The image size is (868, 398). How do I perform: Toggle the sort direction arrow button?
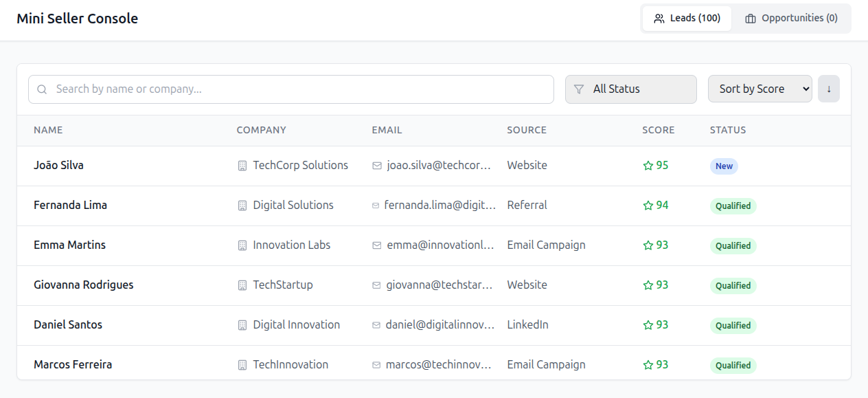828,89
